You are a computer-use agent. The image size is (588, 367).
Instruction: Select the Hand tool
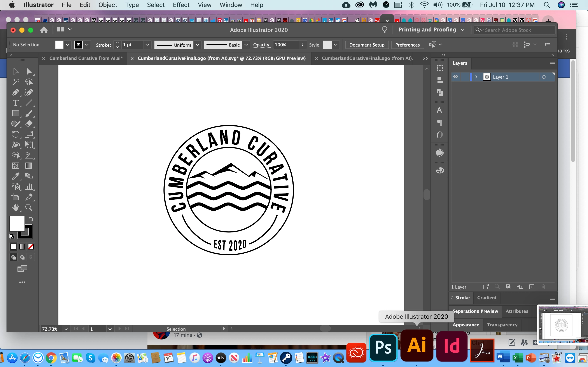tap(15, 208)
